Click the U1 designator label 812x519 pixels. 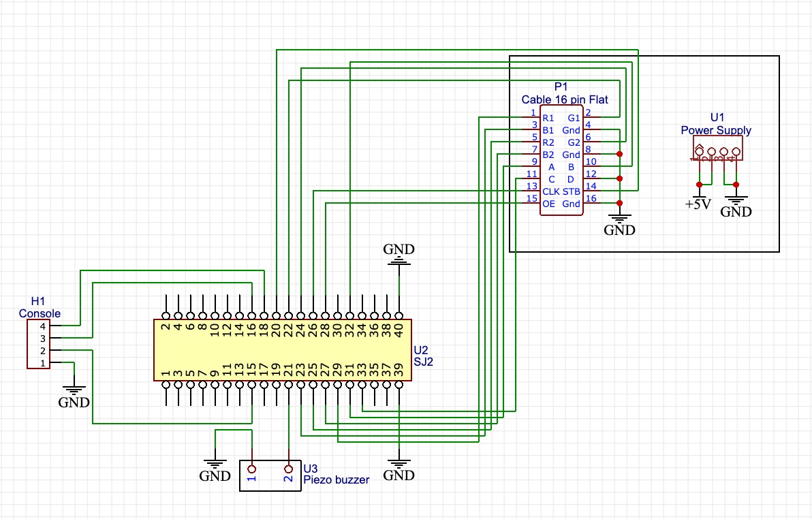[717, 118]
